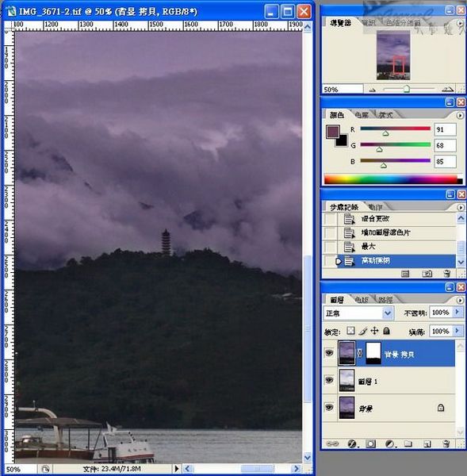Switch to the 樣式 (Styles) tab
Screen dimensions: 467x476
(385, 115)
